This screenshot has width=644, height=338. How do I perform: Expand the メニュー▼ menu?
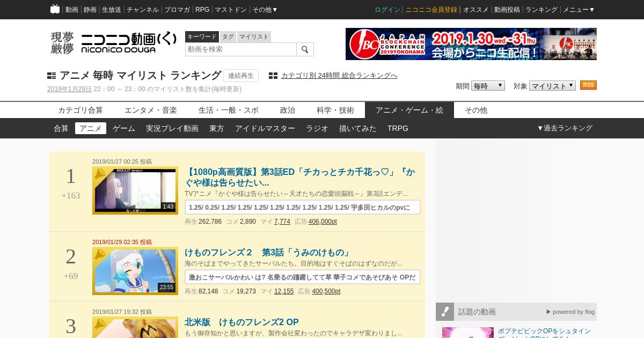pyautogui.click(x=579, y=10)
